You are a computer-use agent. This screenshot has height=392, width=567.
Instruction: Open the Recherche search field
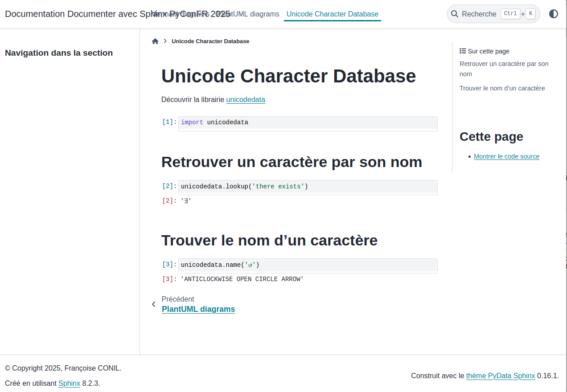[x=479, y=14]
